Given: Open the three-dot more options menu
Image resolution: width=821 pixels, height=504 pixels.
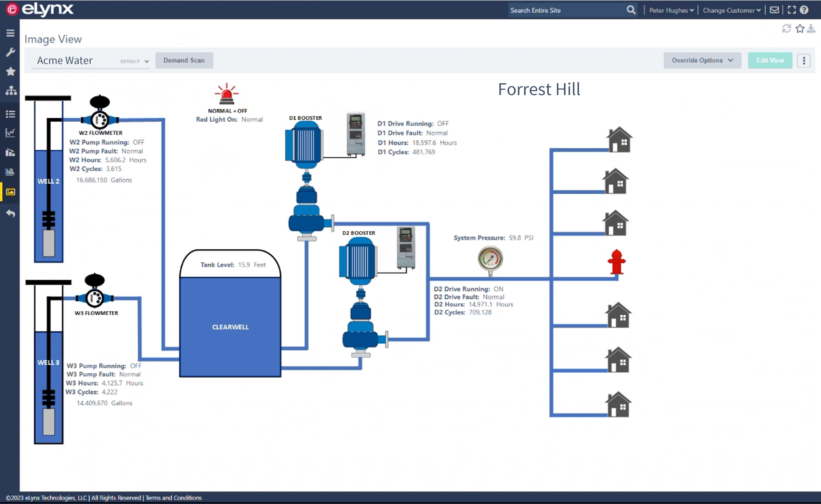Looking at the screenshot, I should coord(804,60).
